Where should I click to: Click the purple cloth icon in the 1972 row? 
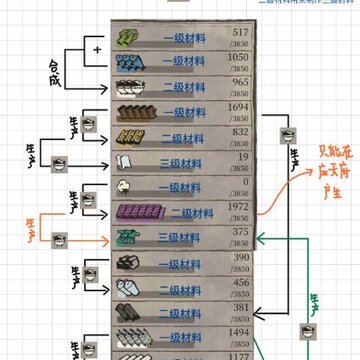(x=141, y=213)
